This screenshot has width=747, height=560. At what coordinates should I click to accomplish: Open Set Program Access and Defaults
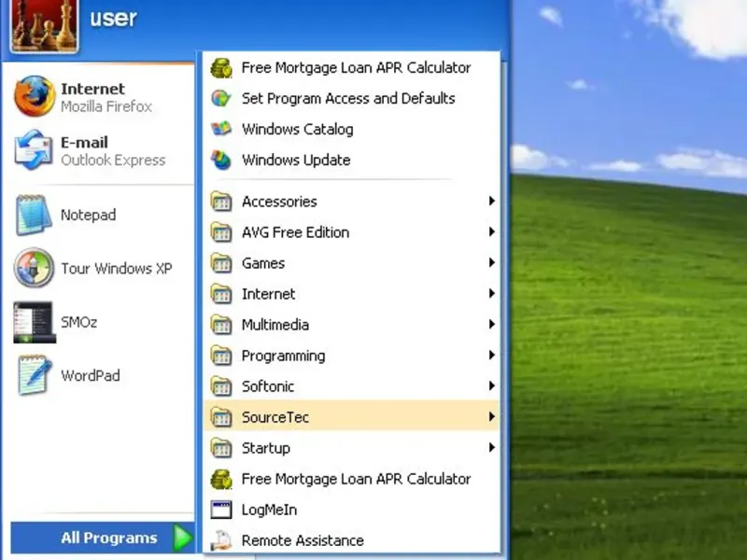point(352,98)
